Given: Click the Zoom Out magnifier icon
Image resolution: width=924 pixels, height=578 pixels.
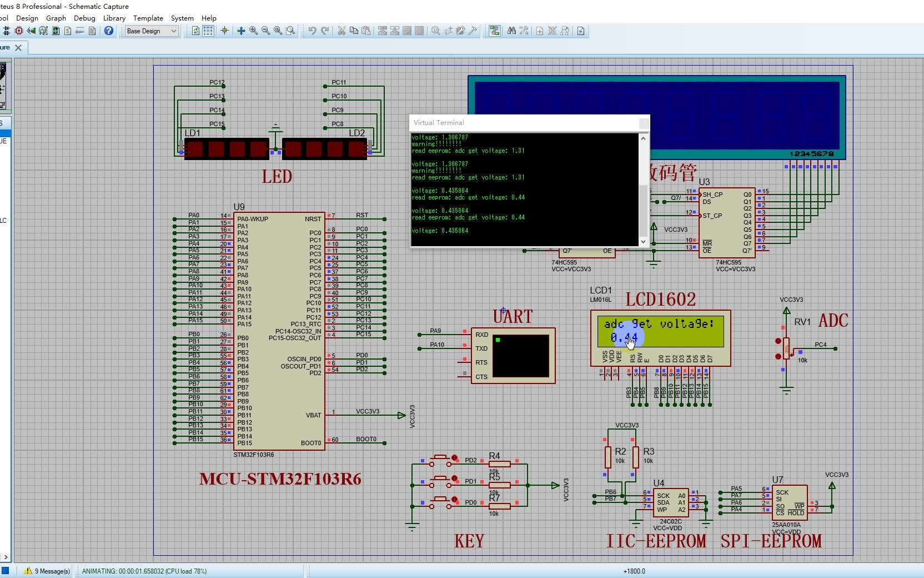Looking at the screenshot, I should [x=265, y=31].
